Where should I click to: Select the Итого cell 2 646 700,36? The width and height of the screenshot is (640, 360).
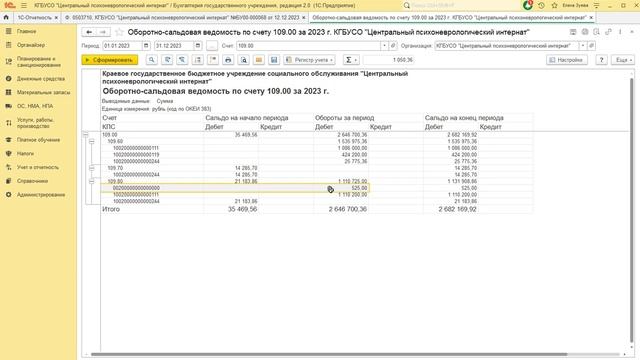pyautogui.click(x=341, y=209)
